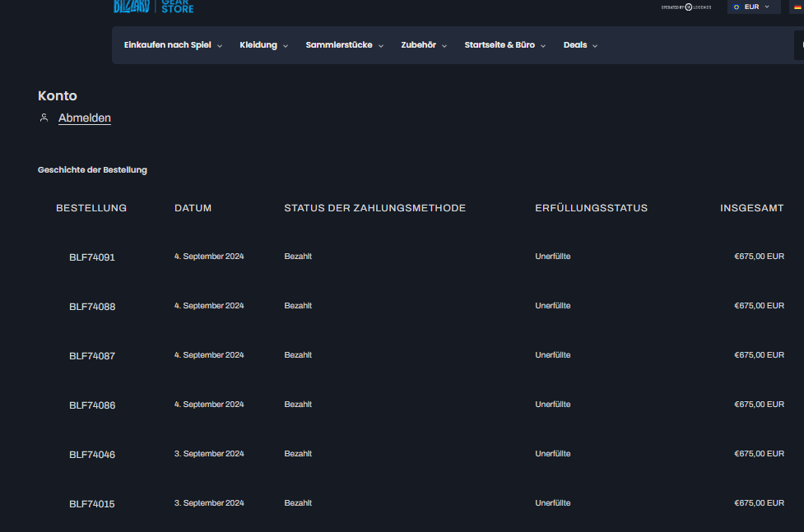Expand the Kleidung menu
This screenshot has height=532, width=804.
(263, 45)
